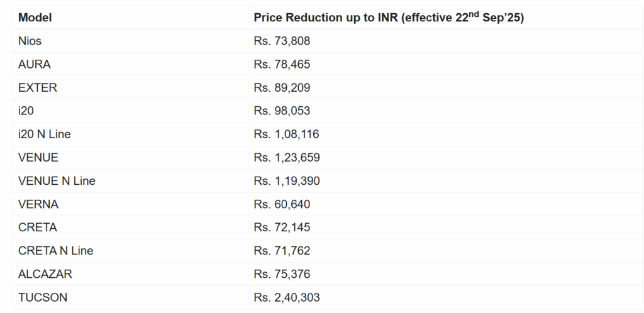Click the VENUE N Line label

pos(57,181)
